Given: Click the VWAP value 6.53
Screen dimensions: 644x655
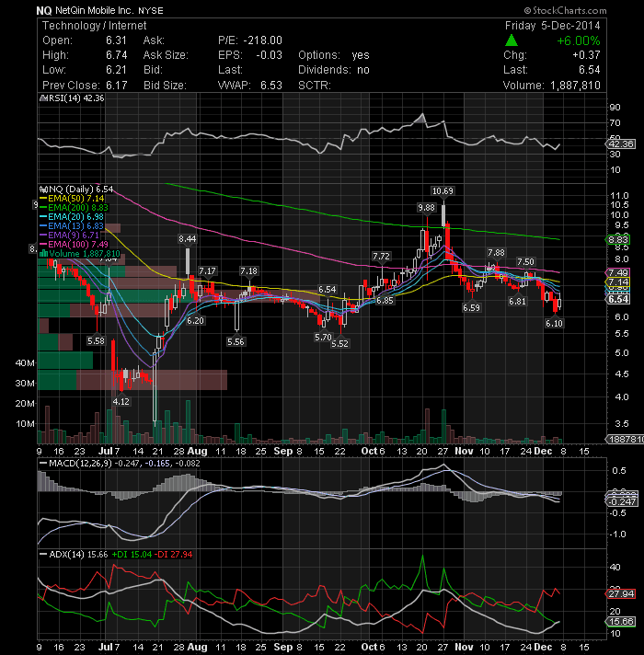Looking at the screenshot, I should (271, 86).
